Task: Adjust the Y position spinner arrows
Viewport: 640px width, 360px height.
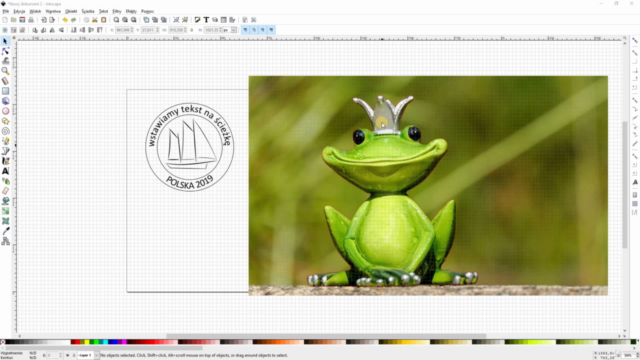Action: (158, 30)
